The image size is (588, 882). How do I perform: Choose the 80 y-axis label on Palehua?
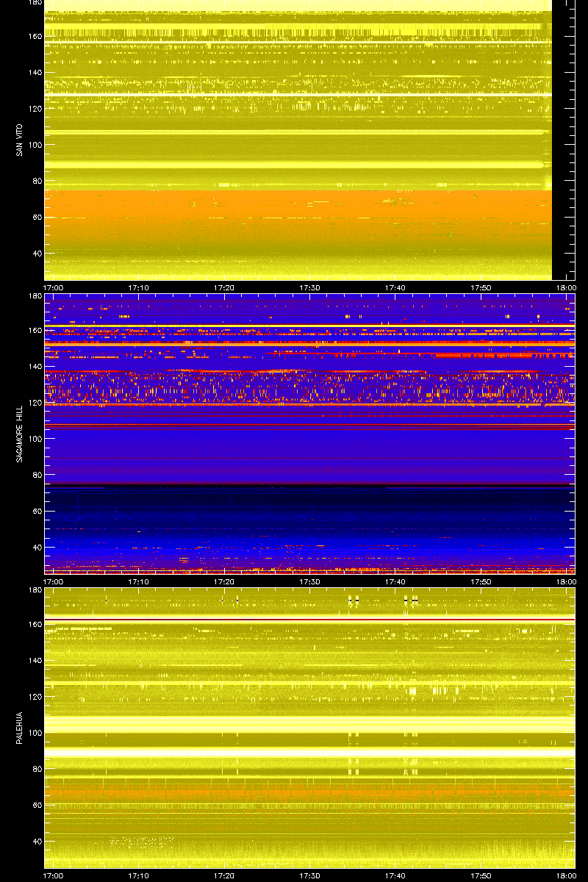click(x=37, y=769)
